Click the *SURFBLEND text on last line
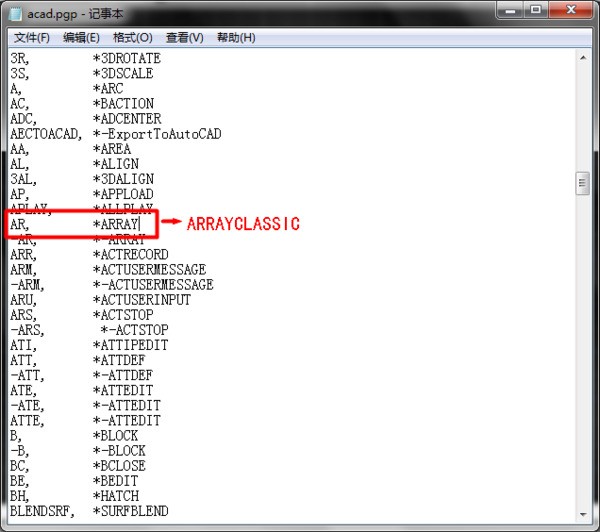600x532 pixels. click(133, 511)
